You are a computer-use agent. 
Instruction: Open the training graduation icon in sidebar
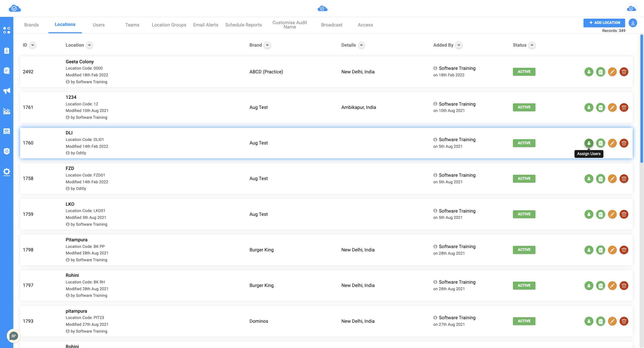(x=7, y=131)
